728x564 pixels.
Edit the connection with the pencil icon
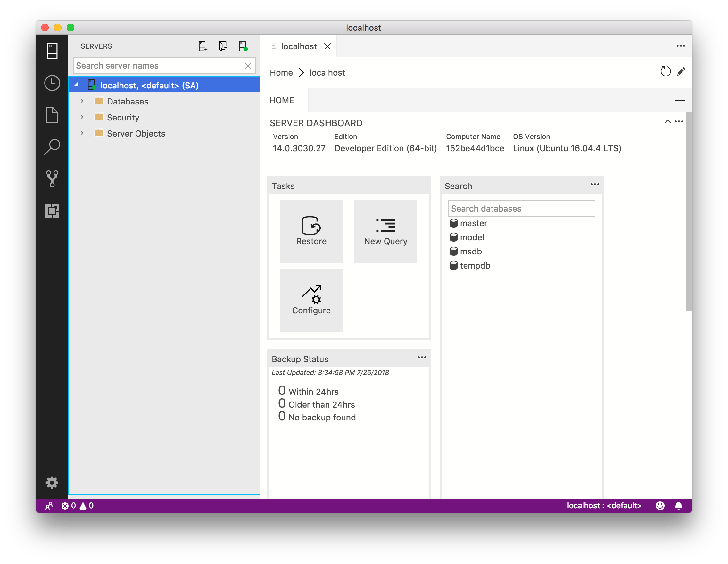pyautogui.click(x=681, y=71)
